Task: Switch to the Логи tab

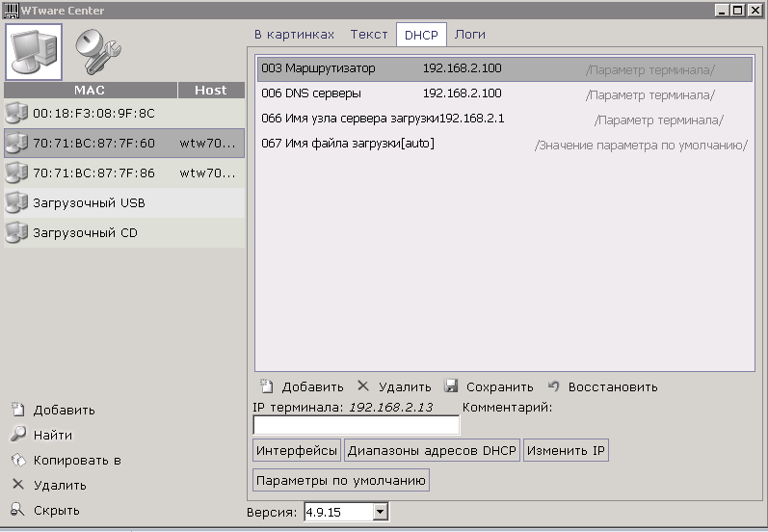Action: [469, 35]
